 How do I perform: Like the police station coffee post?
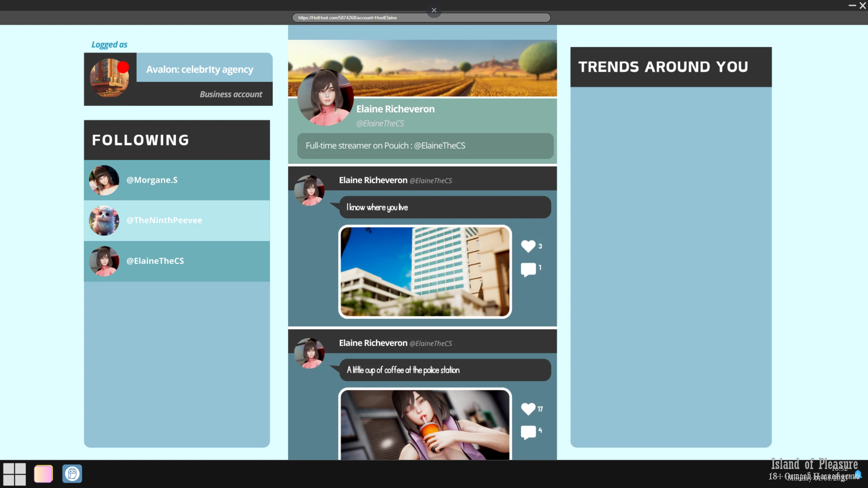click(x=528, y=409)
